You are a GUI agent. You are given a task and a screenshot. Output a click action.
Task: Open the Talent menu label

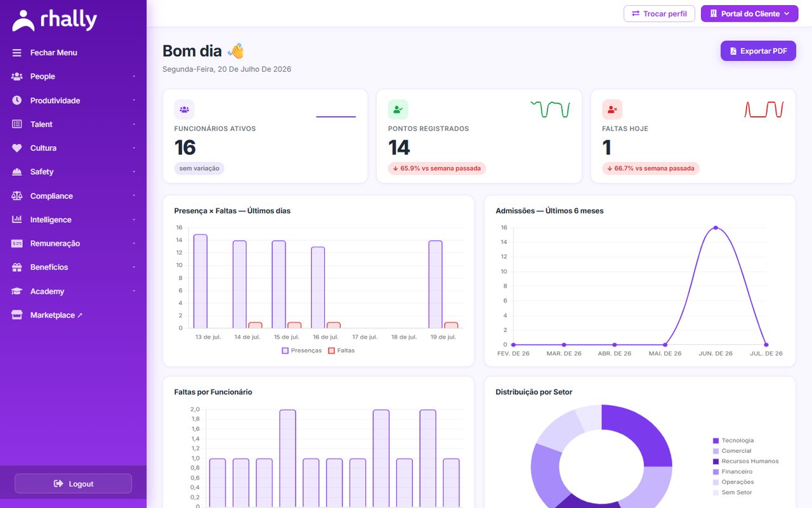tap(41, 124)
